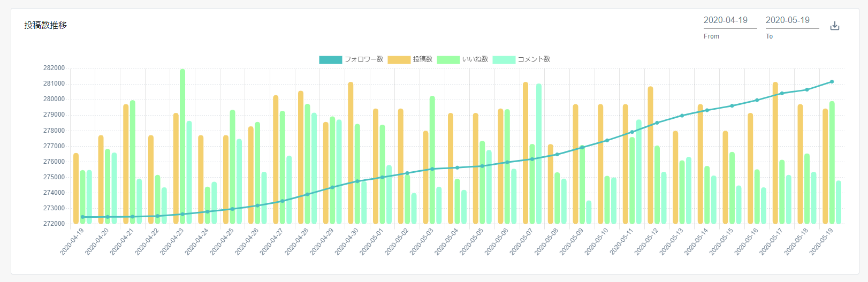868x282 pixels.
Task: Toggle the フォロワー数 legend color swatch
Action: pyautogui.click(x=330, y=59)
